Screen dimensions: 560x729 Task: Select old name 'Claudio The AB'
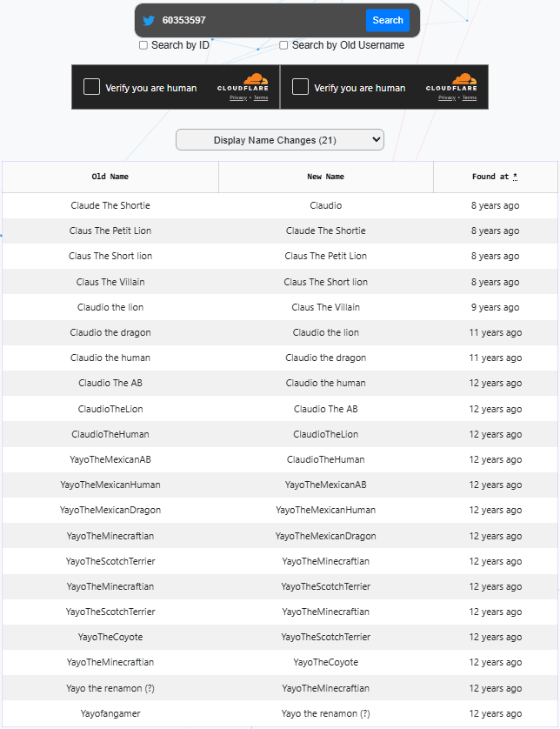(x=110, y=383)
